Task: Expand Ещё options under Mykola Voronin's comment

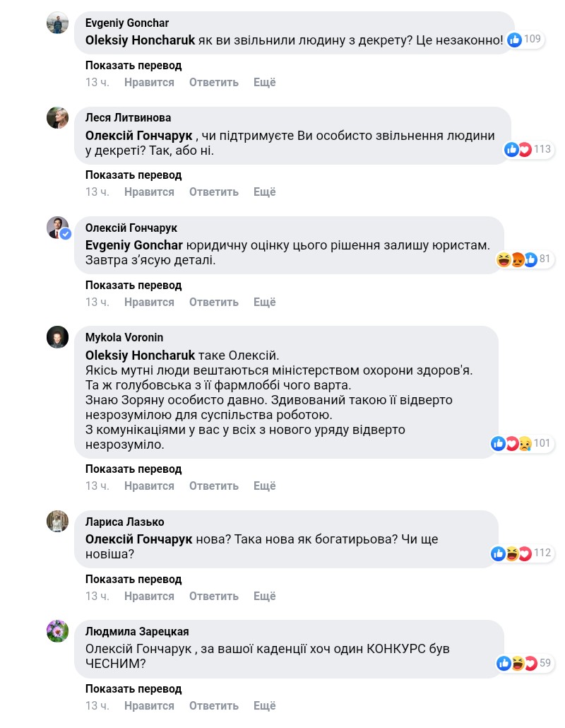Action: (264, 486)
